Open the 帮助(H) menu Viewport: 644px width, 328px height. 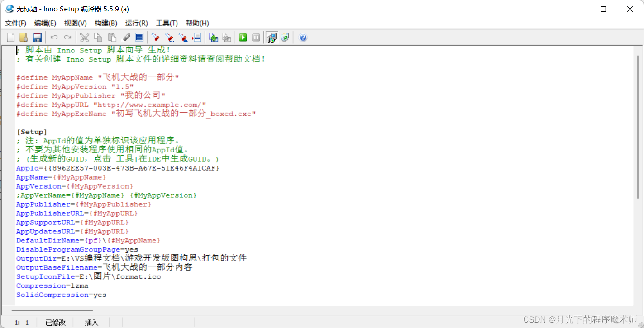point(198,23)
